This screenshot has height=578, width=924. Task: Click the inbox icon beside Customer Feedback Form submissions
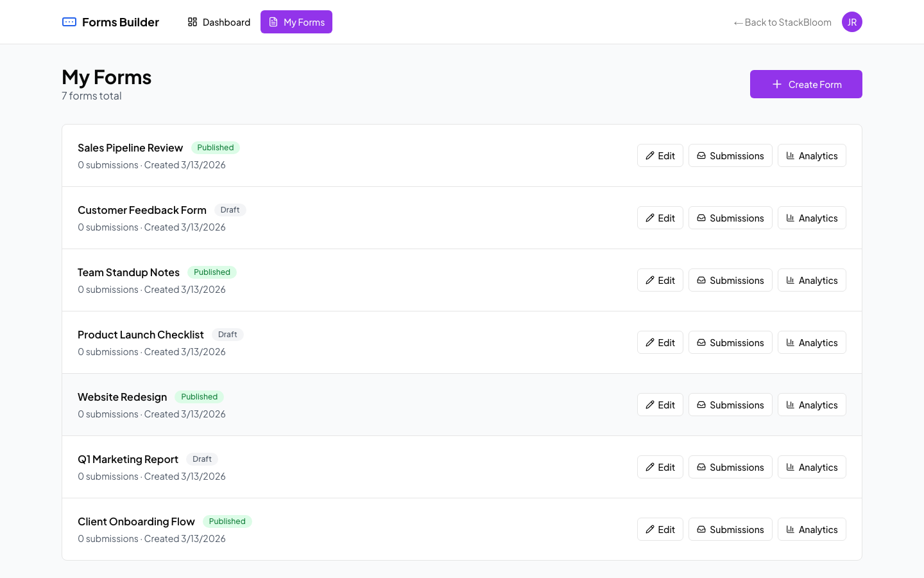point(703,217)
